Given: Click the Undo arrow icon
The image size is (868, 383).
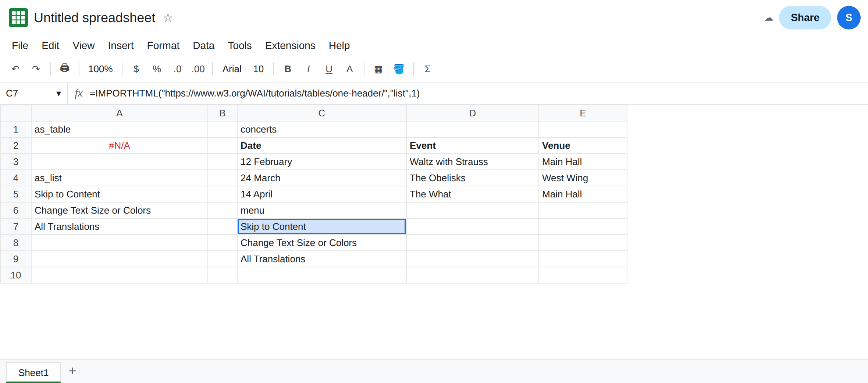Looking at the screenshot, I should [x=15, y=69].
